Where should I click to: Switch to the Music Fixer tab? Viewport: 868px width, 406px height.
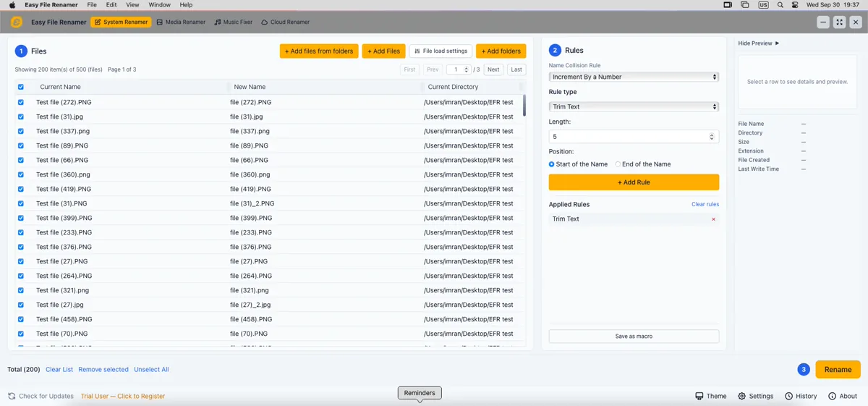233,22
